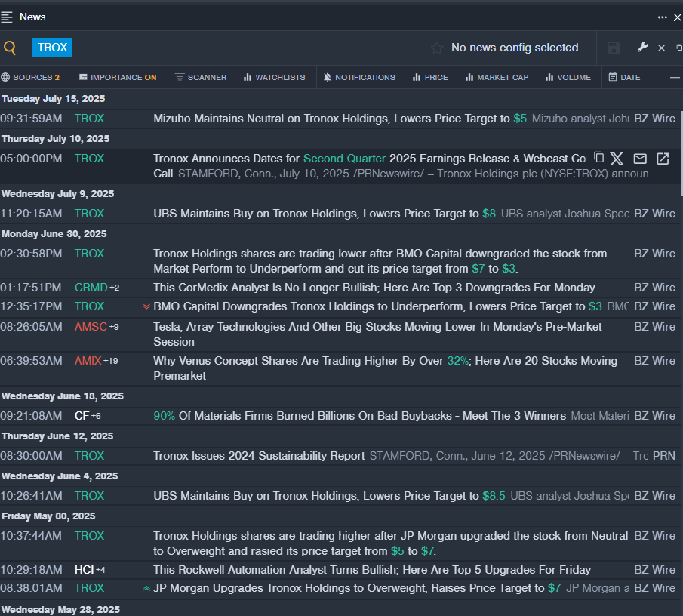Click the blue TROX search tag
The height and width of the screenshot is (616, 683).
click(x=52, y=48)
